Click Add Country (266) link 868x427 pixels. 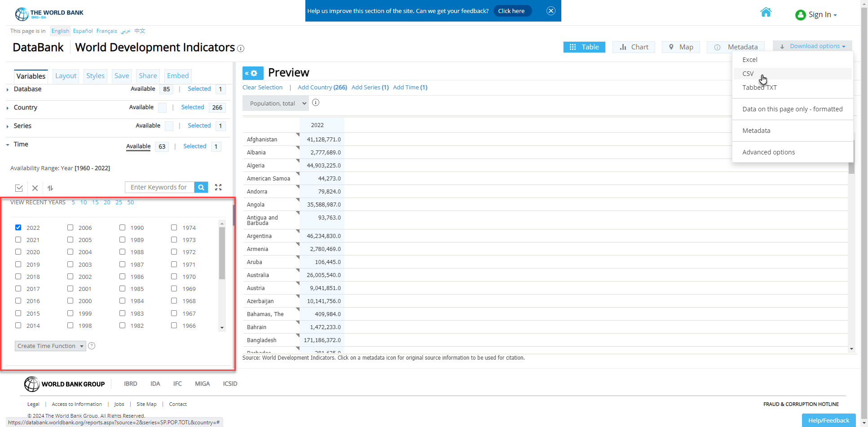[322, 88]
